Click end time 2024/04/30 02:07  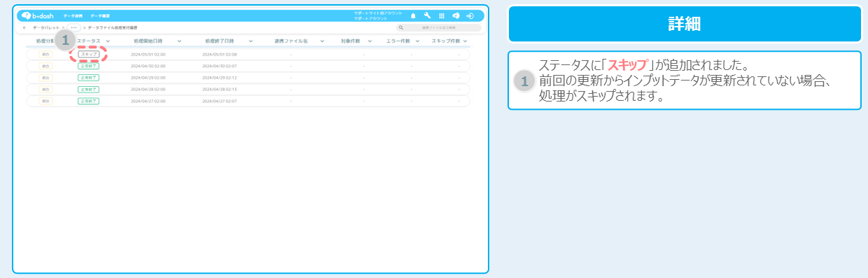tap(220, 66)
